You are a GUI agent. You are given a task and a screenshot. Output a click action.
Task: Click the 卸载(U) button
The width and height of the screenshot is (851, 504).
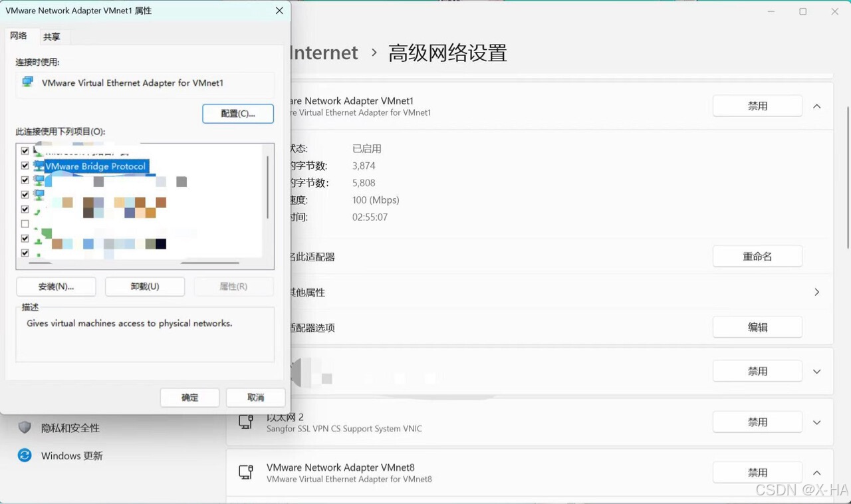click(x=145, y=287)
